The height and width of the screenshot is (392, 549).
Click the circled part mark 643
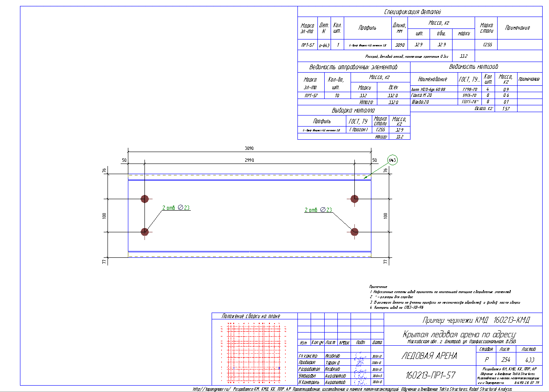393,160
